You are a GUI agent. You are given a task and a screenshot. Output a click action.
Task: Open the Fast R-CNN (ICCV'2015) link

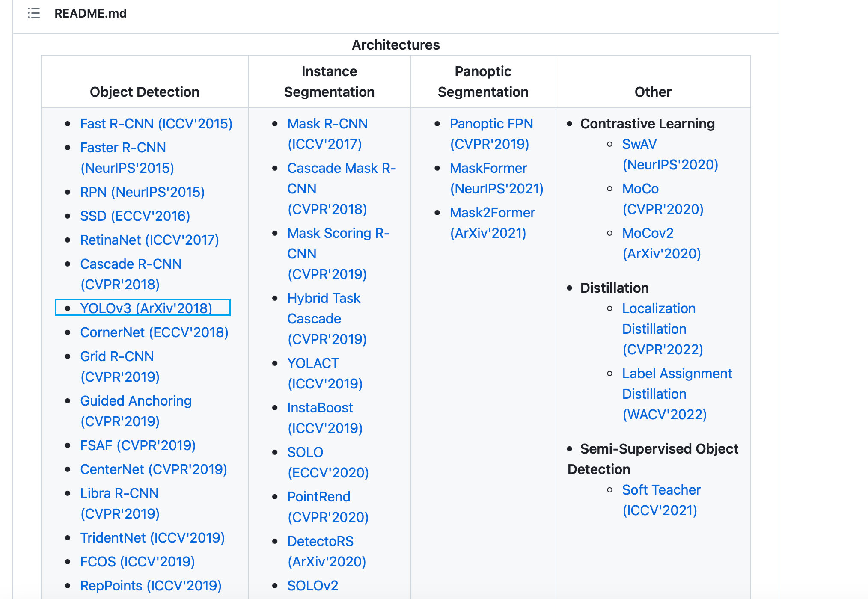(156, 124)
